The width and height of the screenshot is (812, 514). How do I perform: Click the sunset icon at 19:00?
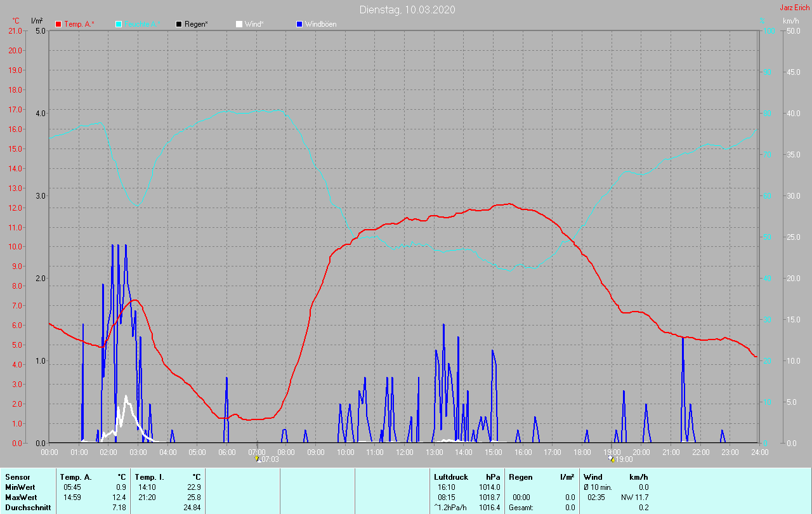click(x=612, y=459)
